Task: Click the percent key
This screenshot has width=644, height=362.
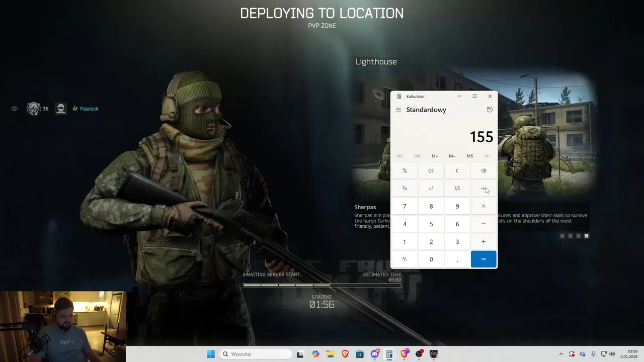Action: tap(405, 170)
